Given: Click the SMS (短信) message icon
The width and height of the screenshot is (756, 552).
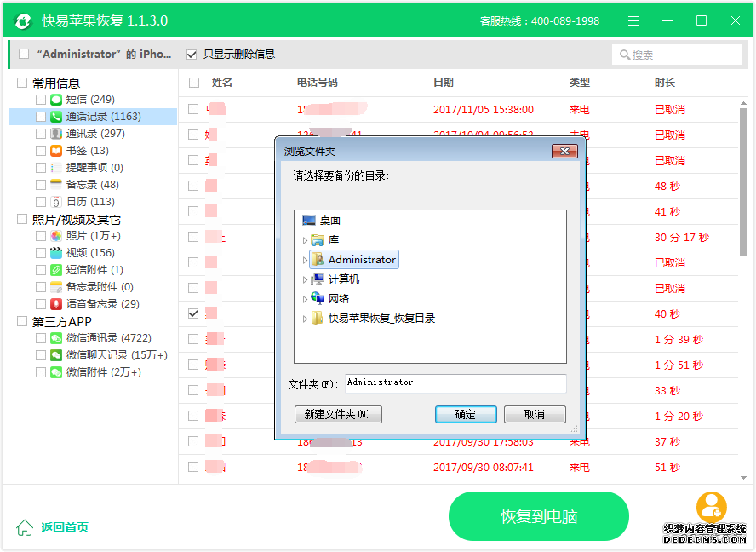Looking at the screenshot, I should pos(56,100).
